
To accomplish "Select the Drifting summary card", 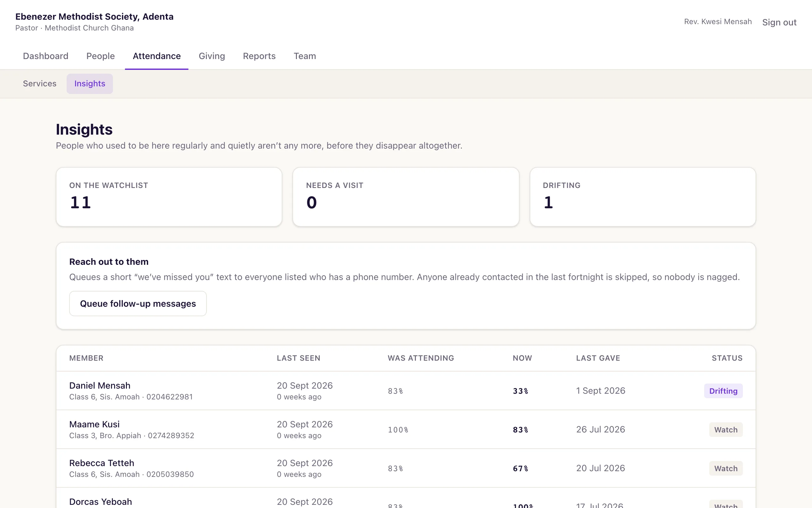I will coord(643,197).
